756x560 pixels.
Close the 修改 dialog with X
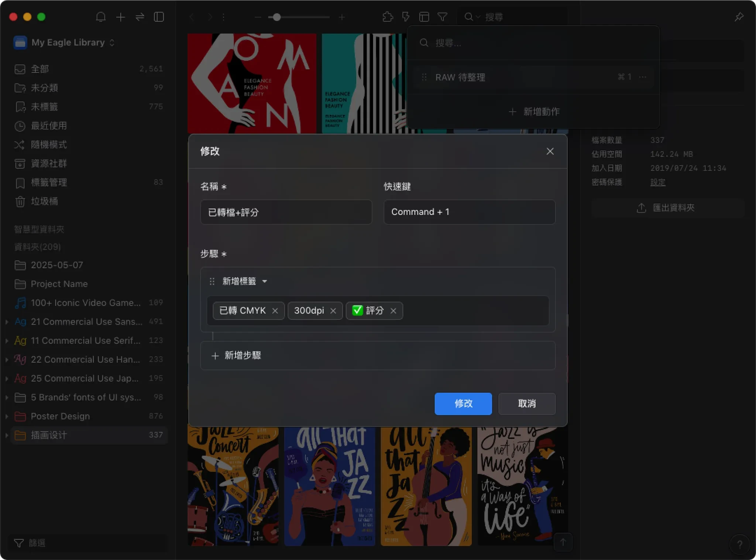[x=550, y=151]
